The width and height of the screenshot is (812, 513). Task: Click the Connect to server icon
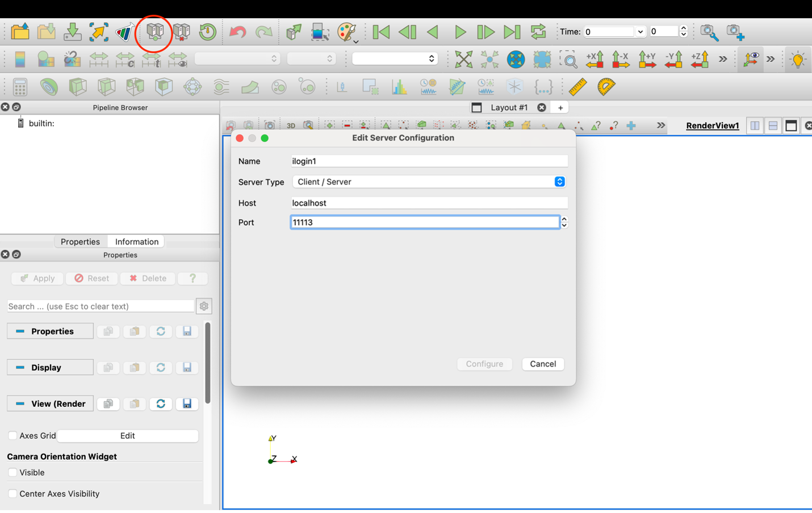155,32
